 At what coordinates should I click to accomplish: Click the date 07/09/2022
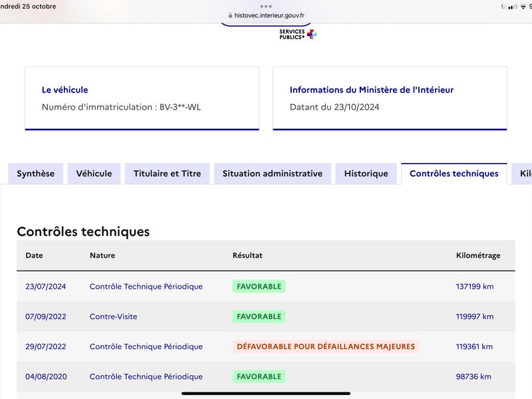[x=45, y=317]
